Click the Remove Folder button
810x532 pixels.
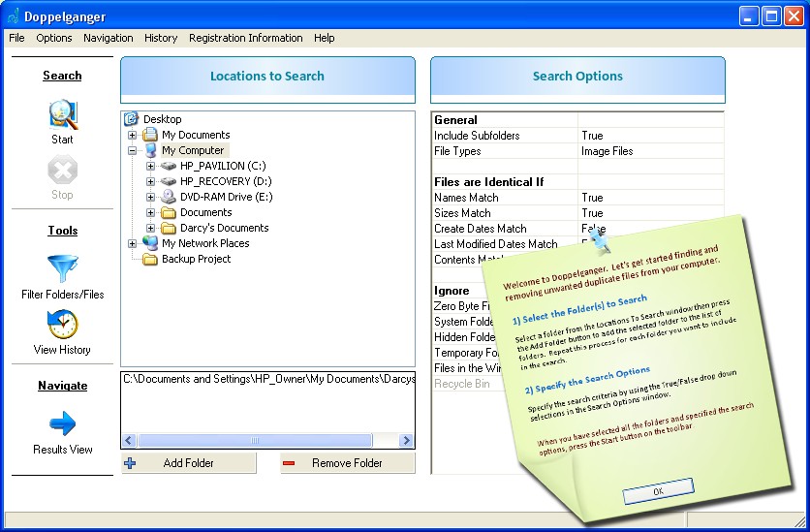[348, 463]
